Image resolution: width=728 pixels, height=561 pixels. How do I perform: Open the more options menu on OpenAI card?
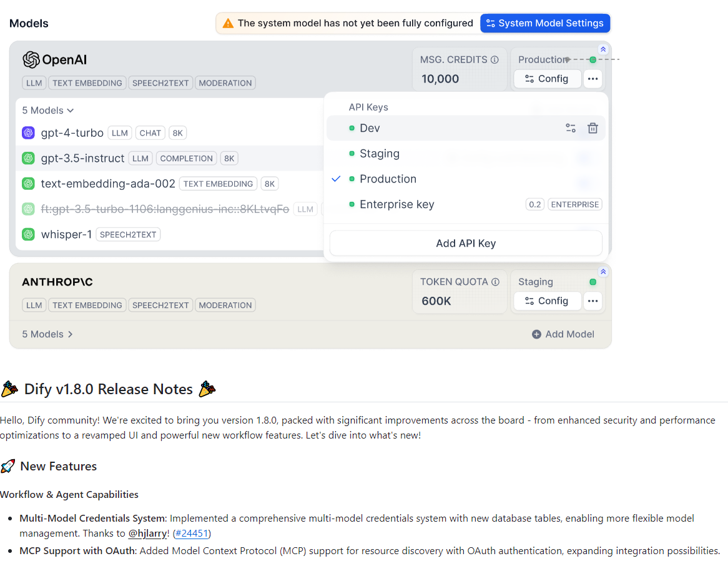(x=593, y=79)
